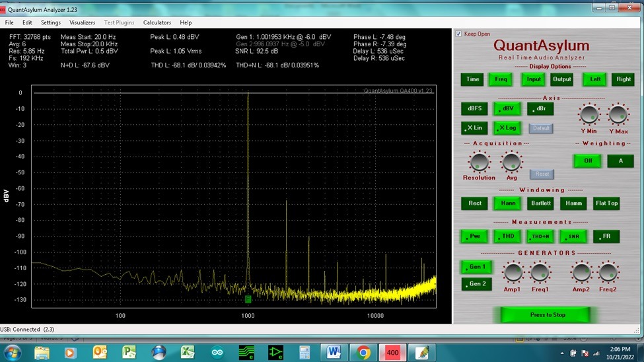
Task: Toggle the Input display button
Action: tap(534, 79)
